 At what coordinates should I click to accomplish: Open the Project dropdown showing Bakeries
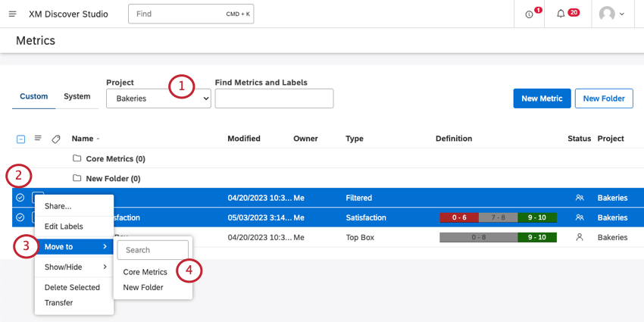coord(158,98)
